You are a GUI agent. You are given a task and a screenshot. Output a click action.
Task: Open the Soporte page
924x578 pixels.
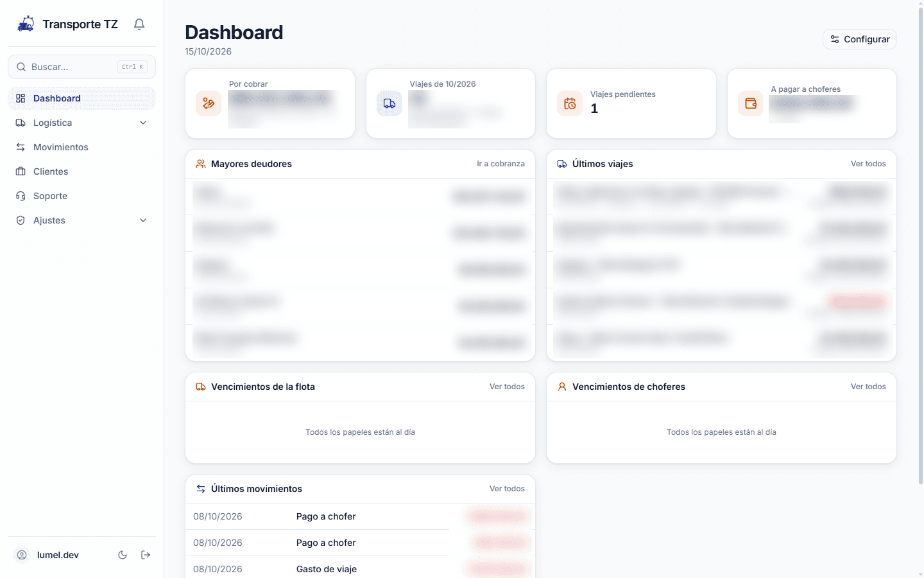(81, 196)
